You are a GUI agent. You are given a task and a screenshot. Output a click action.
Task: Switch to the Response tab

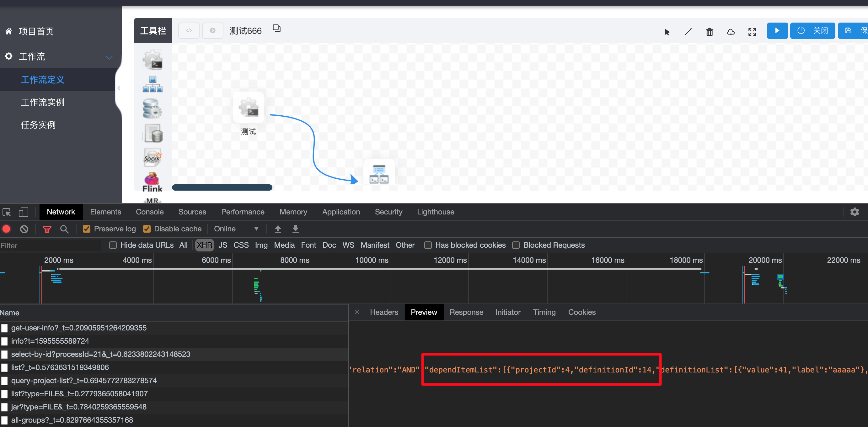[466, 312]
